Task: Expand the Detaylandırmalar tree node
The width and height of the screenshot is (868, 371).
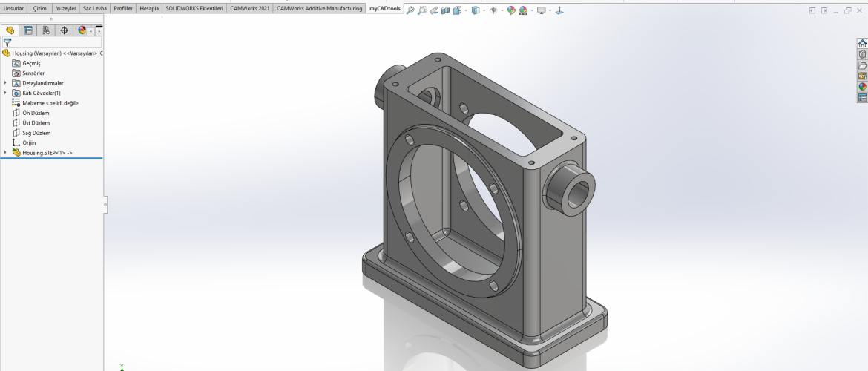Action: coord(6,83)
